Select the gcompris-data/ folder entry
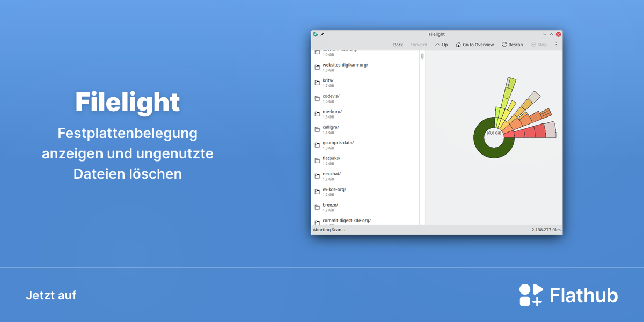The image size is (644, 322). (365, 145)
